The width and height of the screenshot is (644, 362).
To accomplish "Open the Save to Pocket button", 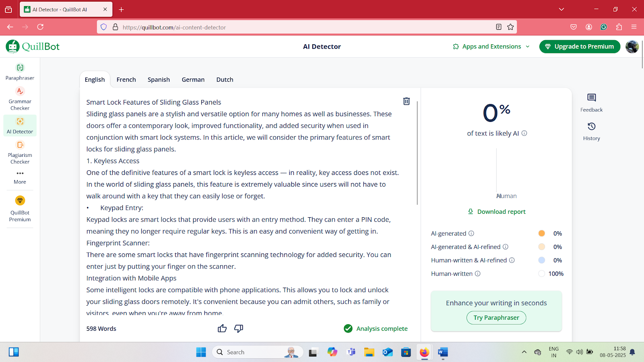I will pos(574,27).
